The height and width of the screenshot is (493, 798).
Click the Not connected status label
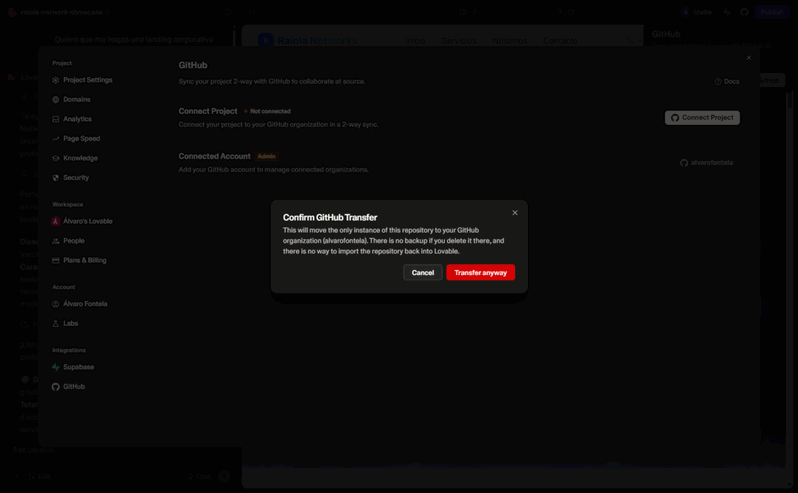tap(267, 111)
